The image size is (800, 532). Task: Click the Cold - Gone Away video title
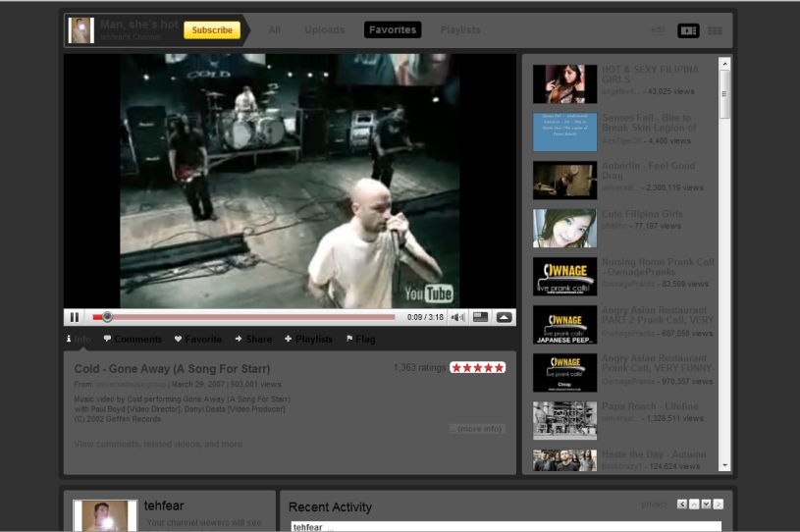[x=172, y=369]
